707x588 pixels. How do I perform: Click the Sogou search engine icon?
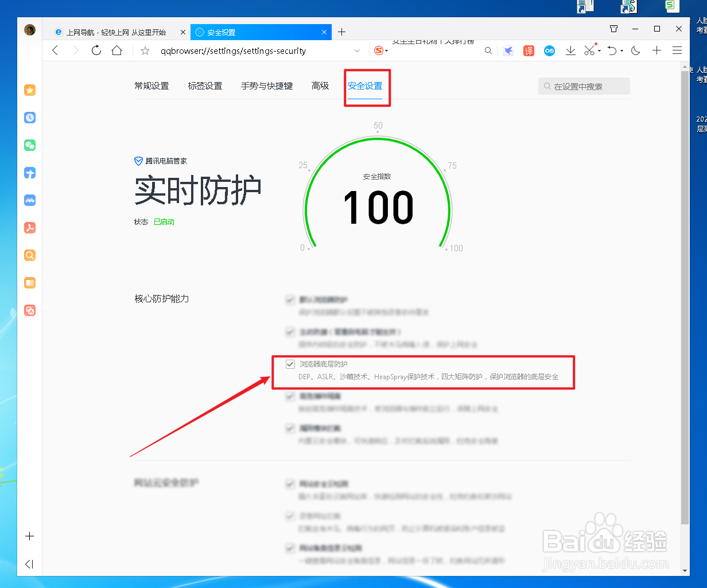pyautogui.click(x=378, y=50)
